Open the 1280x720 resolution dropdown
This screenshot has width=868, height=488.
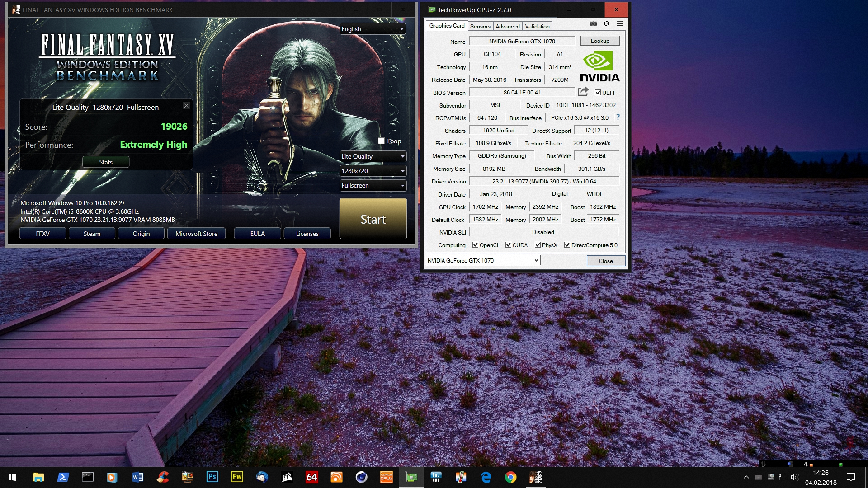pos(373,171)
